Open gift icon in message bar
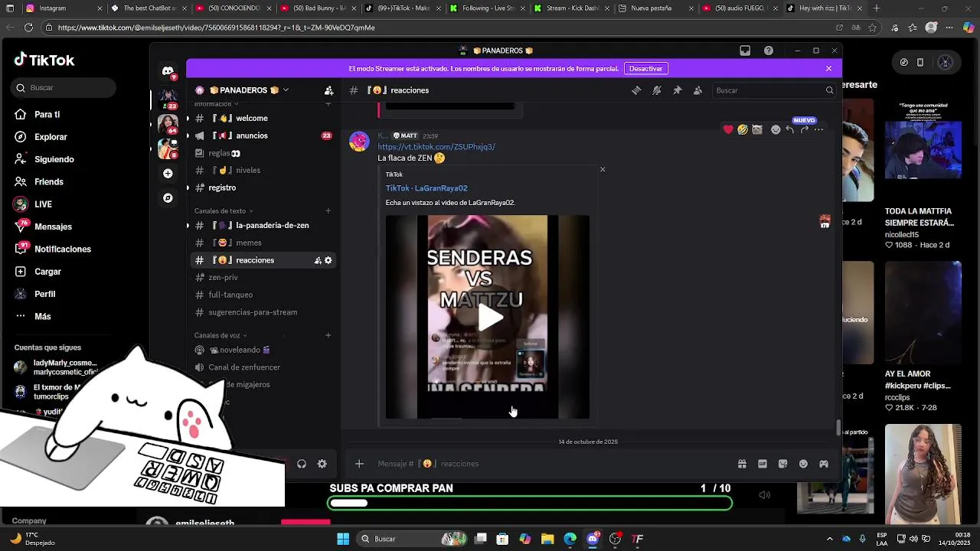The height and width of the screenshot is (551, 980). (x=742, y=464)
